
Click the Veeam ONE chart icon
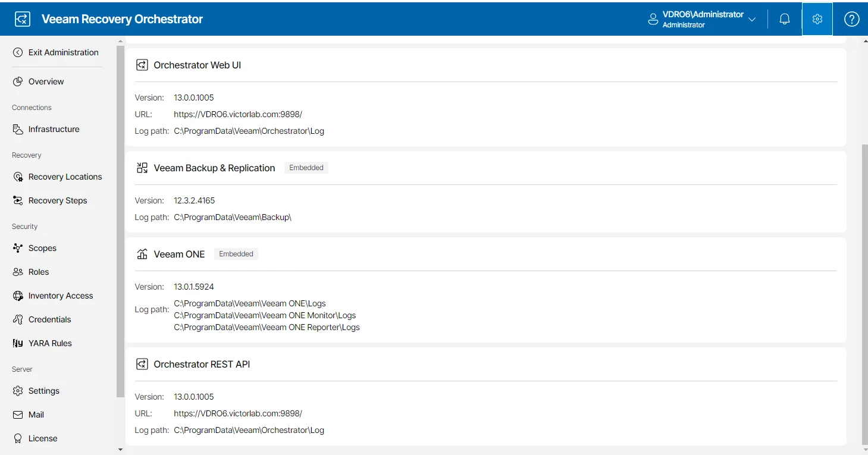tap(142, 255)
